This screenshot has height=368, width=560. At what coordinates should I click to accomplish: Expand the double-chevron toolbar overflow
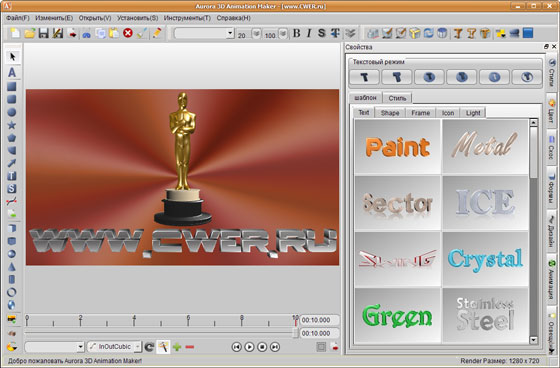350,34
